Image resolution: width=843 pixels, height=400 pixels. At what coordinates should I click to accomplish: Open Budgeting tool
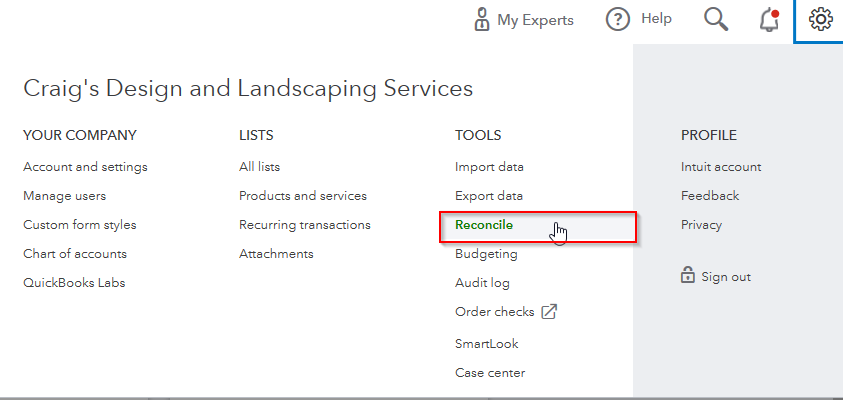tap(486, 254)
